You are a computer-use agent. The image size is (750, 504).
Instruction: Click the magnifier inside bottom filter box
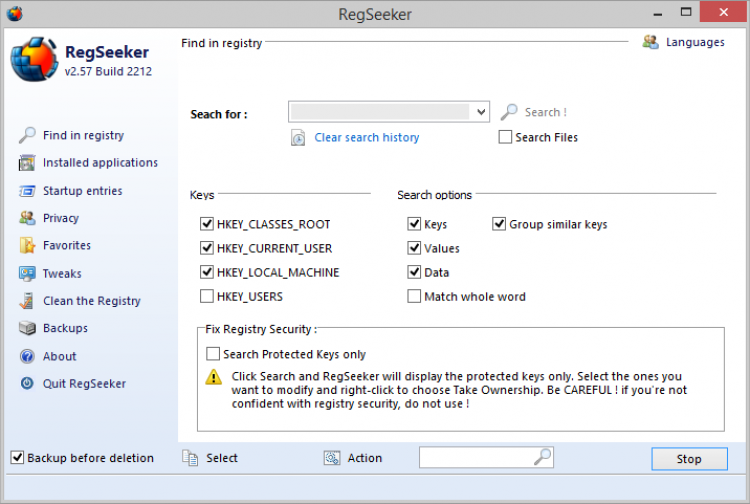[x=542, y=457]
